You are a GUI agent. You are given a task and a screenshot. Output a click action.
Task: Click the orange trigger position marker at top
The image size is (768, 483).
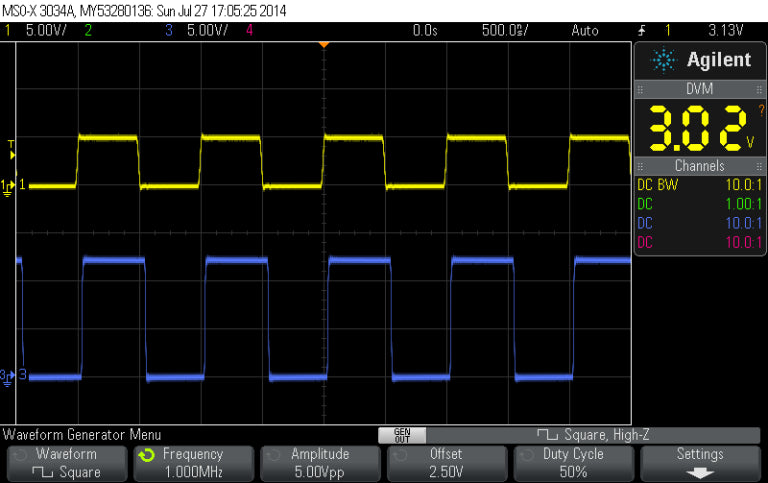click(x=322, y=46)
